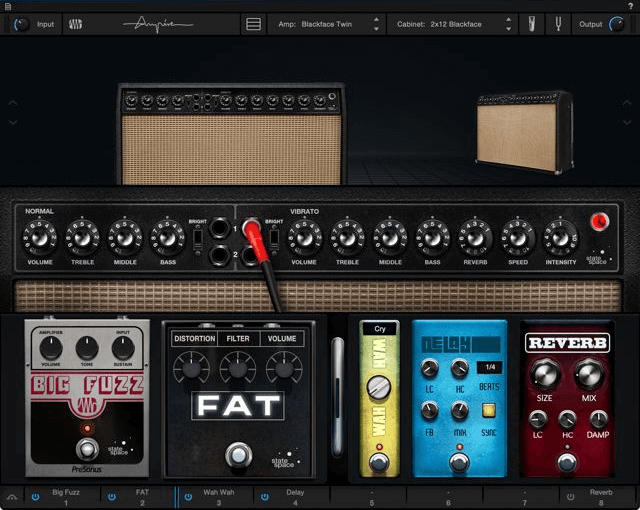Stomp the Reverb pedal footswitch
Image resolution: width=640 pixels, height=510 pixels.
[567, 462]
